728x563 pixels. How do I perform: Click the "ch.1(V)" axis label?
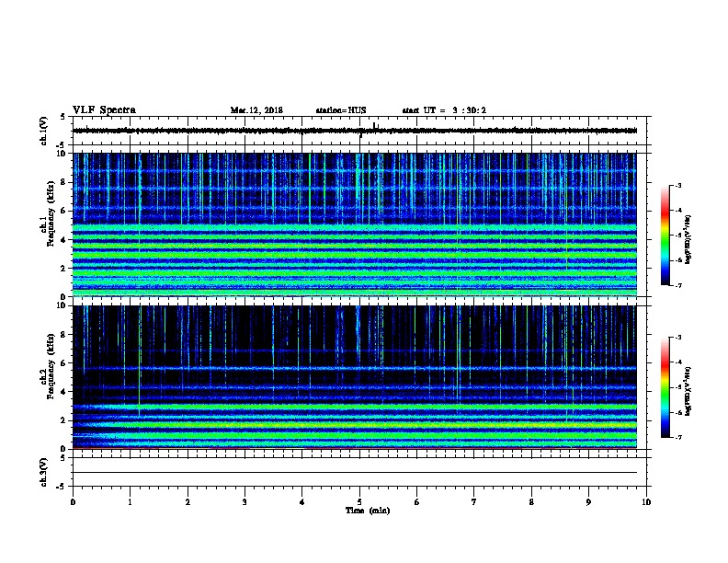(43, 131)
